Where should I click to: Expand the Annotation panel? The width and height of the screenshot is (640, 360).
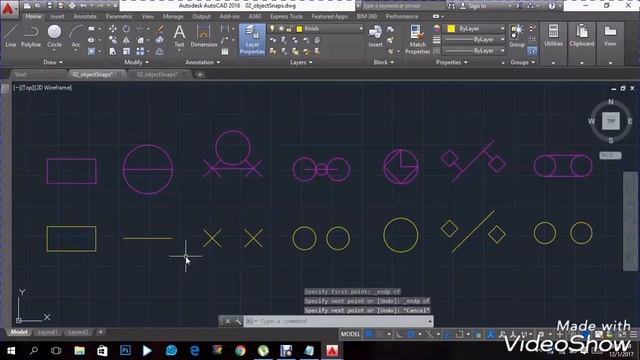(202, 62)
